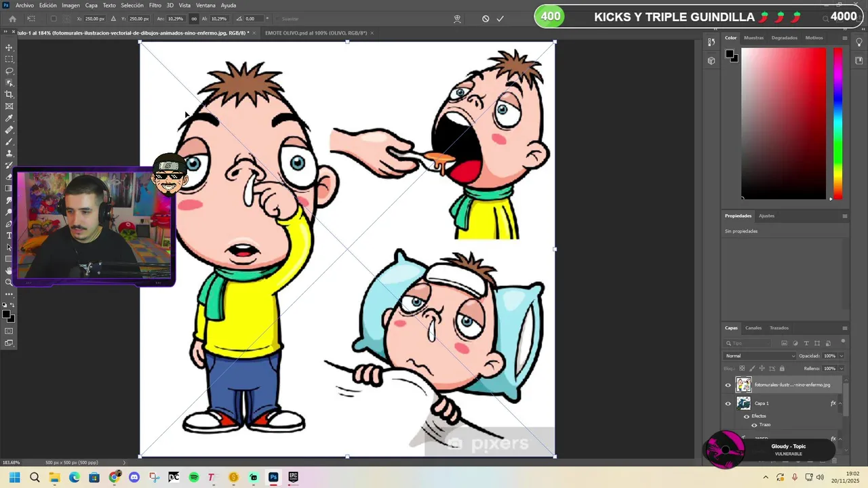Pick a color in the color field

[784, 123]
